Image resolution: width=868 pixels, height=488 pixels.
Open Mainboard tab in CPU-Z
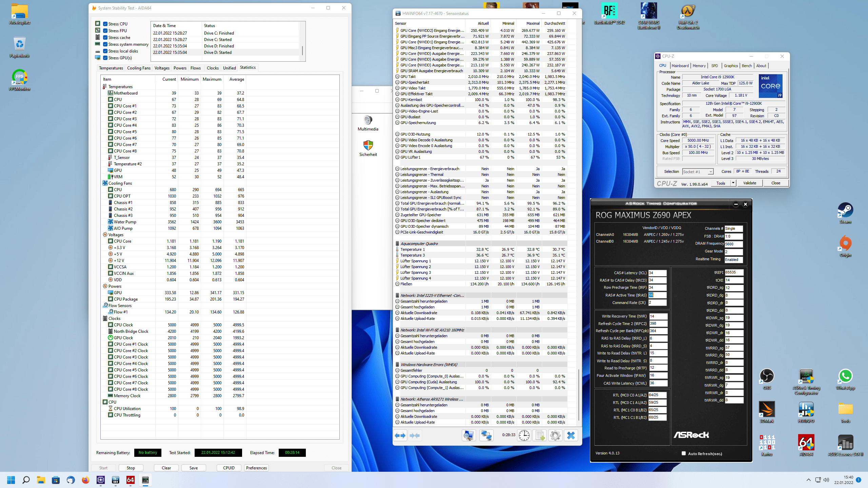[680, 66]
